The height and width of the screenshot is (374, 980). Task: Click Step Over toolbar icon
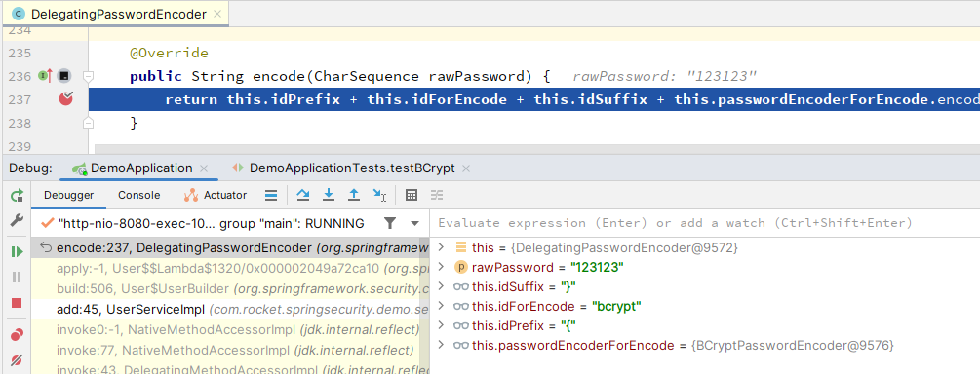[x=303, y=196]
